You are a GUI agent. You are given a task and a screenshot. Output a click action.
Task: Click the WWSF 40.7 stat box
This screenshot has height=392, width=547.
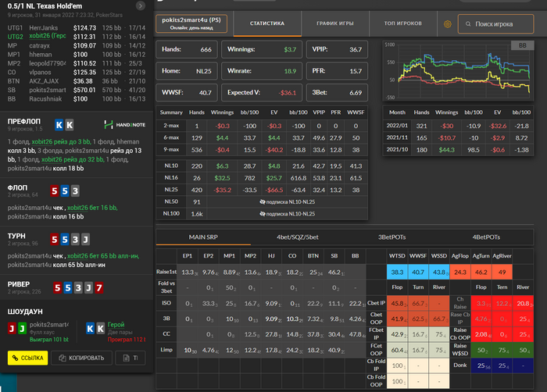187,92
